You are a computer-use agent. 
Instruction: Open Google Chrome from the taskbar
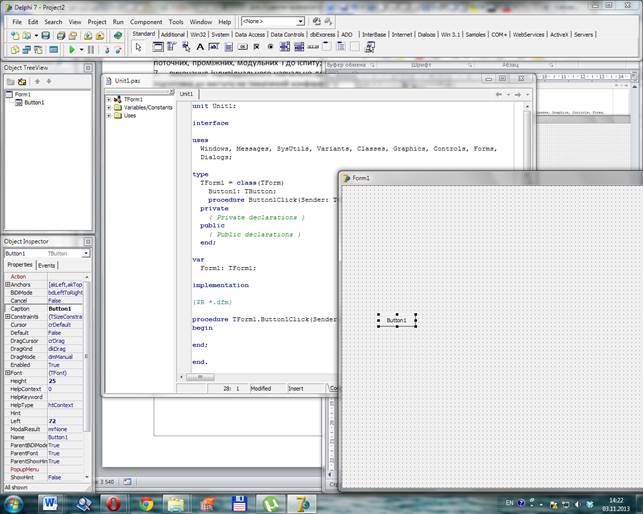(146, 503)
